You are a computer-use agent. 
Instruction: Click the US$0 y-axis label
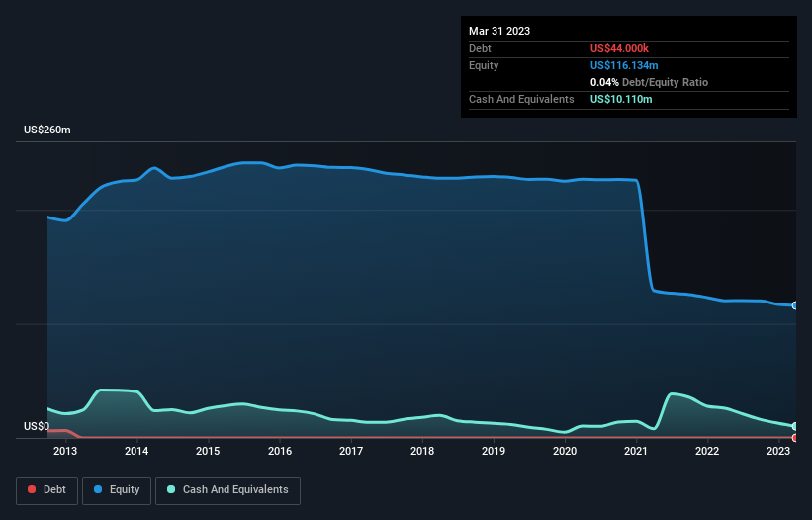(x=37, y=426)
